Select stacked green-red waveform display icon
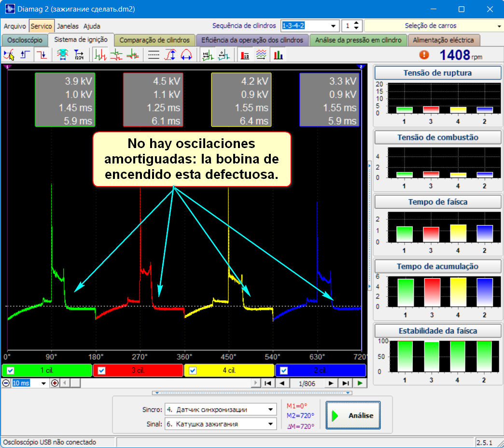This screenshot has height=448, width=504. (116, 55)
